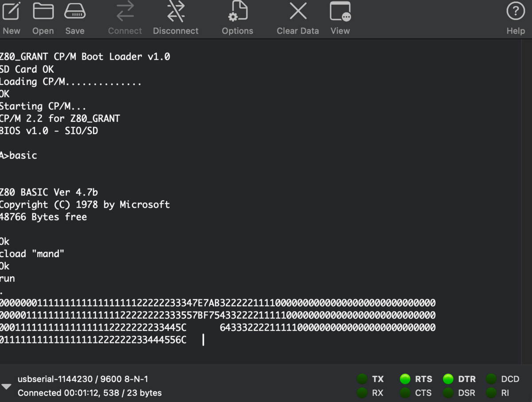Click the usbserial-1144230 / 9600 8-N-1 port label

pyautogui.click(x=83, y=379)
